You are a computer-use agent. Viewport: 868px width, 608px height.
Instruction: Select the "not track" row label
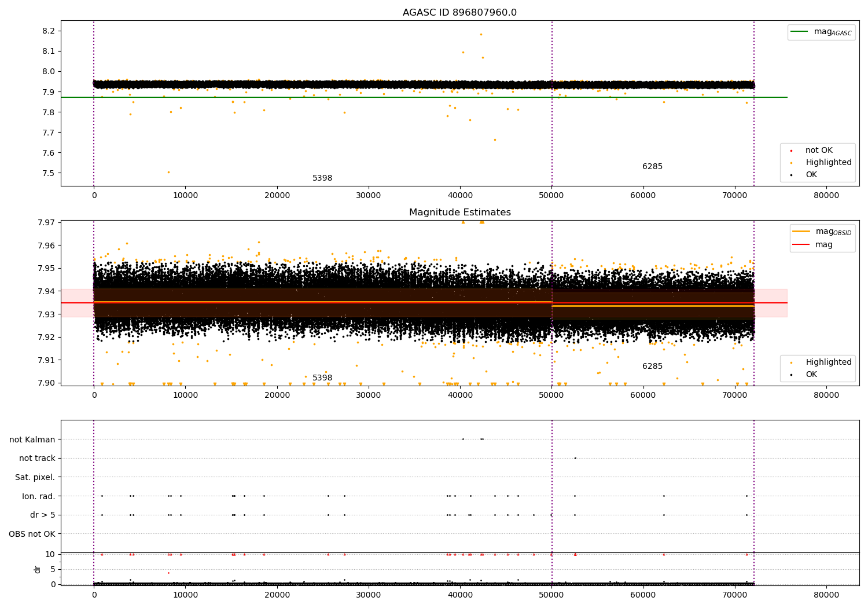(37, 459)
